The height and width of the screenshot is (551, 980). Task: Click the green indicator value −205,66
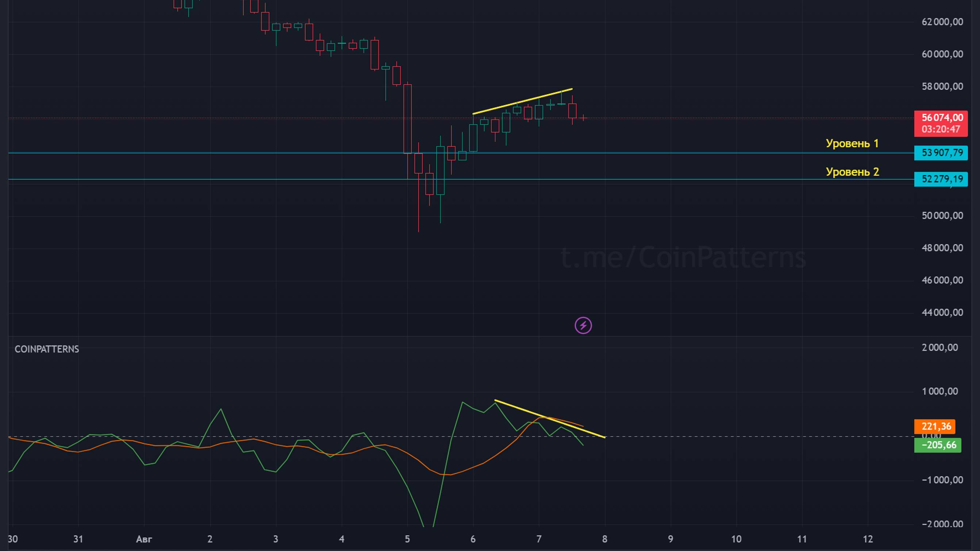tap(937, 445)
